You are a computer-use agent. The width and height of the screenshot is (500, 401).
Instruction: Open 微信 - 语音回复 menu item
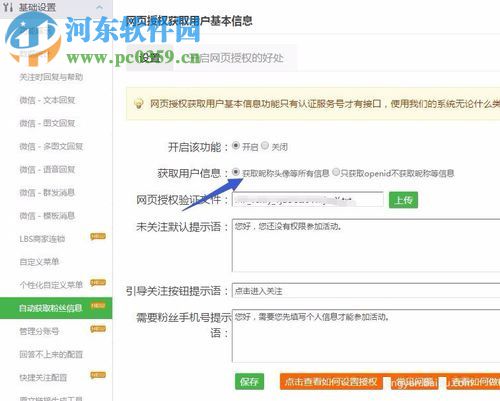[47, 169]
